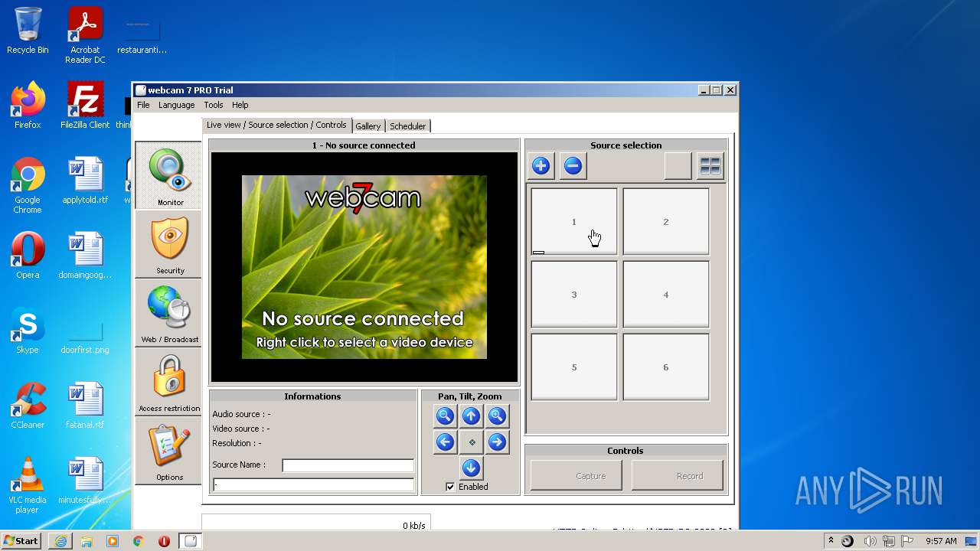Open the Windows Start menu
The width and height of the screenshot is (980, 551).
[21, 540]
